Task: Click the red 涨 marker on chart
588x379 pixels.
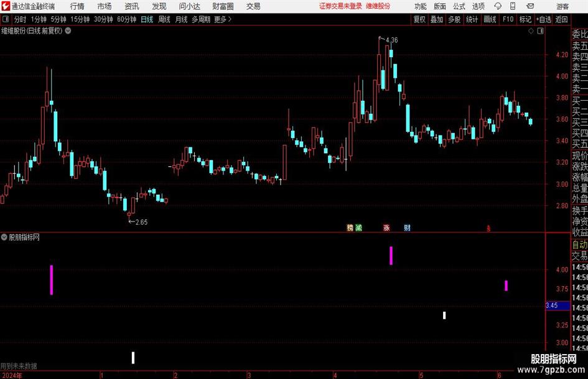Action: coord(386,227)
